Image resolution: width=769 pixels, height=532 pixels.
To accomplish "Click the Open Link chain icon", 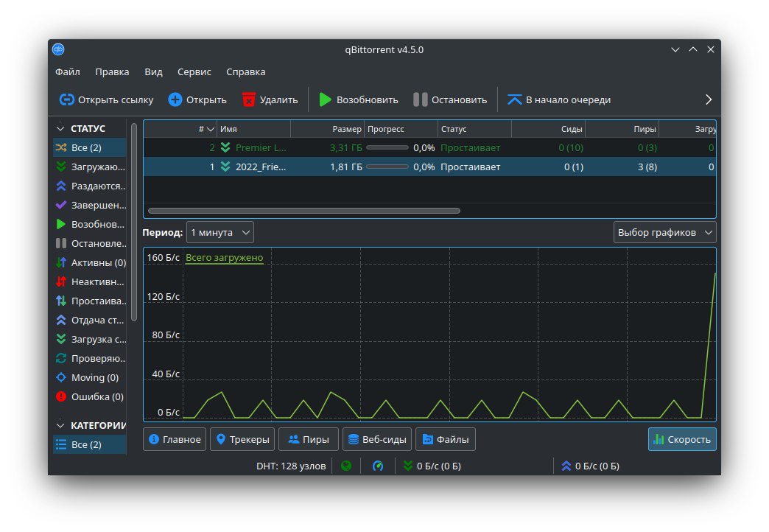I will click(x=67, y=99).
